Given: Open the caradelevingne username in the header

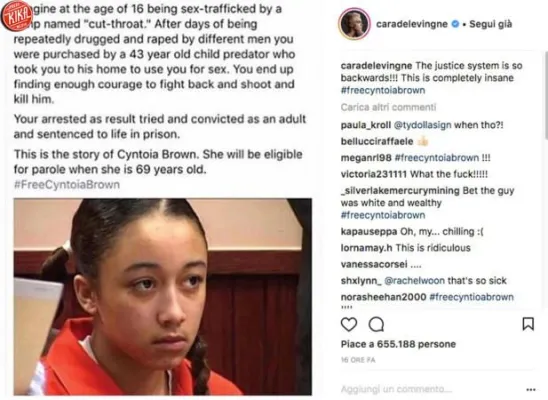Looking at the screenshot, I should tap(412, 24).
